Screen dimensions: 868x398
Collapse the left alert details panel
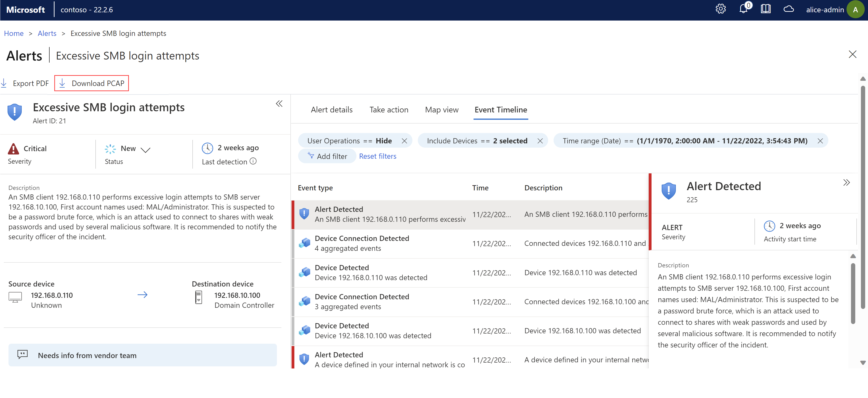[279, 103]
